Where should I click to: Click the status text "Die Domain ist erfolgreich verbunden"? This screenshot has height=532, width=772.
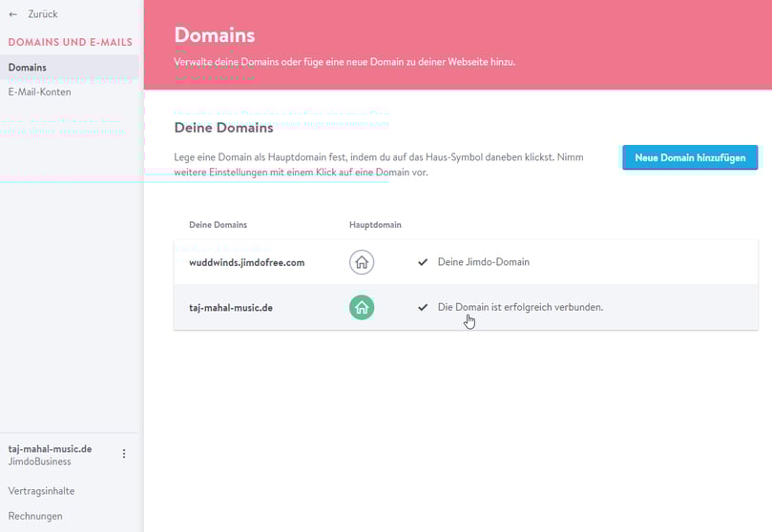(520, 307)
